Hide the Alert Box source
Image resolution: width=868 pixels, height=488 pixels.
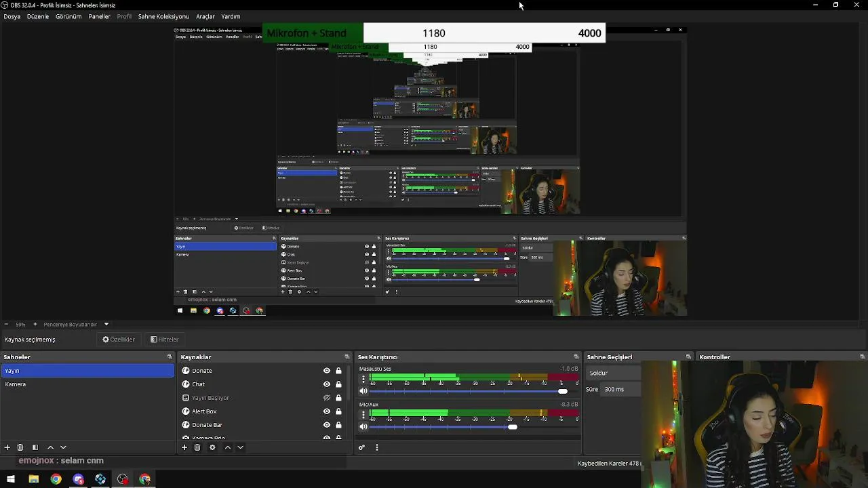coord(327,411)
